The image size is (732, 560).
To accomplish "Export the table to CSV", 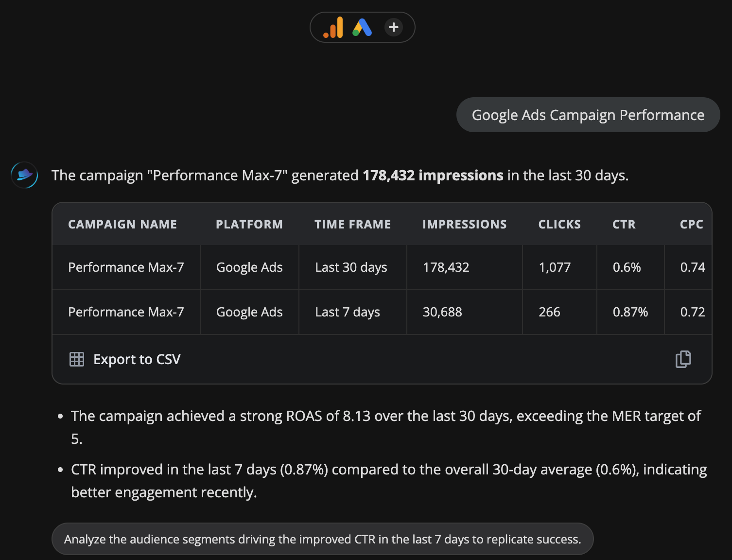I will click(x=137, y=359).
